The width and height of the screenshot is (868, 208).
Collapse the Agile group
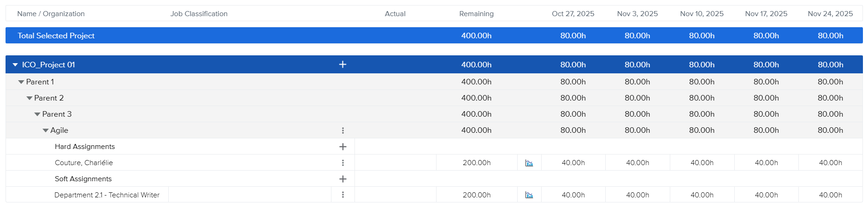[46, 131]
